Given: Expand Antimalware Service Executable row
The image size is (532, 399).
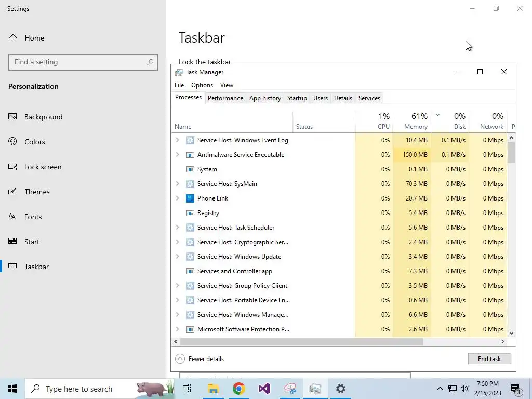Looking at the screenshot, I should [x=178, y=155].
